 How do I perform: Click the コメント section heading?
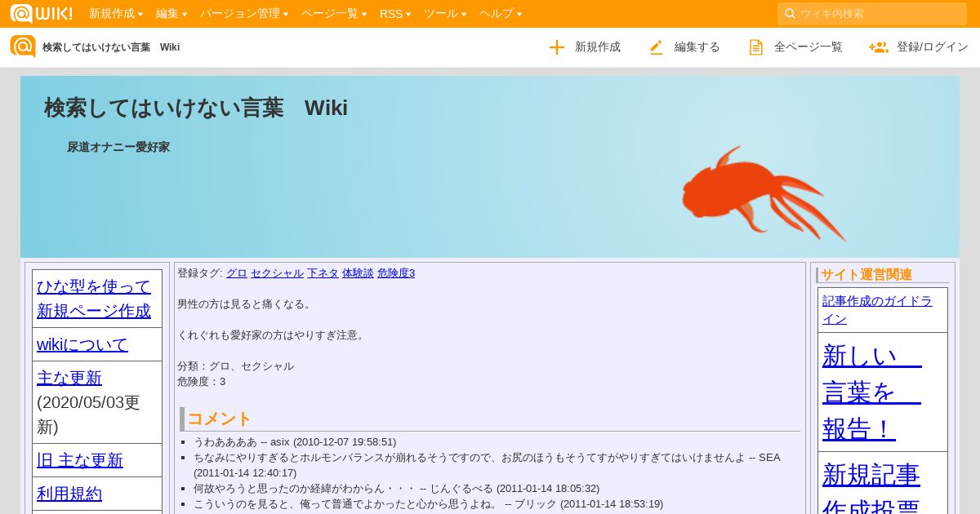tap(220, 419)
